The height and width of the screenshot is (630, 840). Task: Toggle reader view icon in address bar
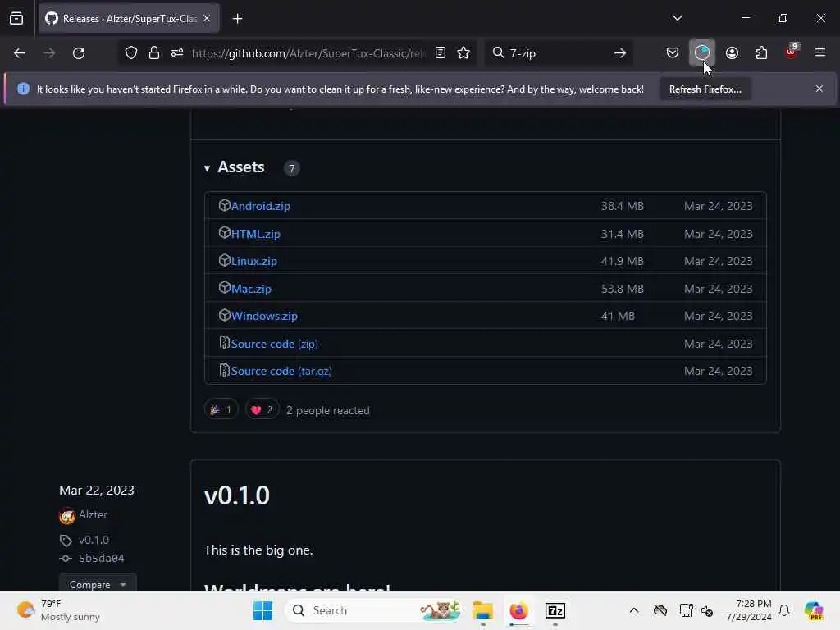(441, 52)
